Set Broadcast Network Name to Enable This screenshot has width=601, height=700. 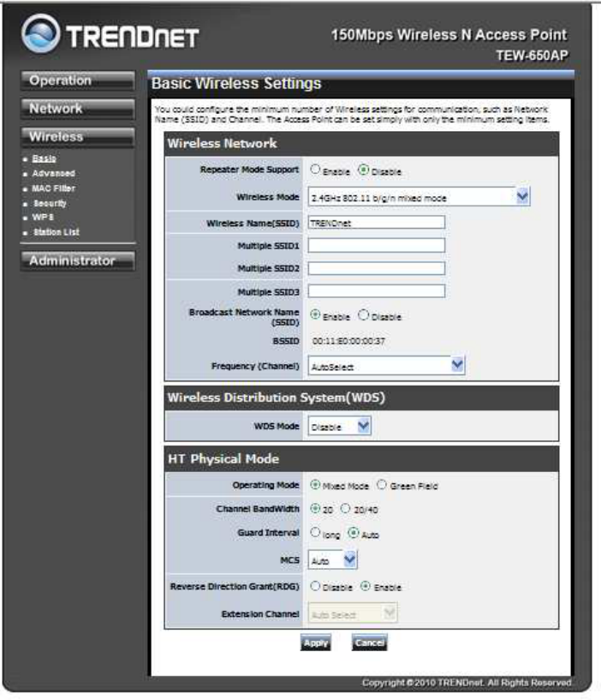[315, 314]
